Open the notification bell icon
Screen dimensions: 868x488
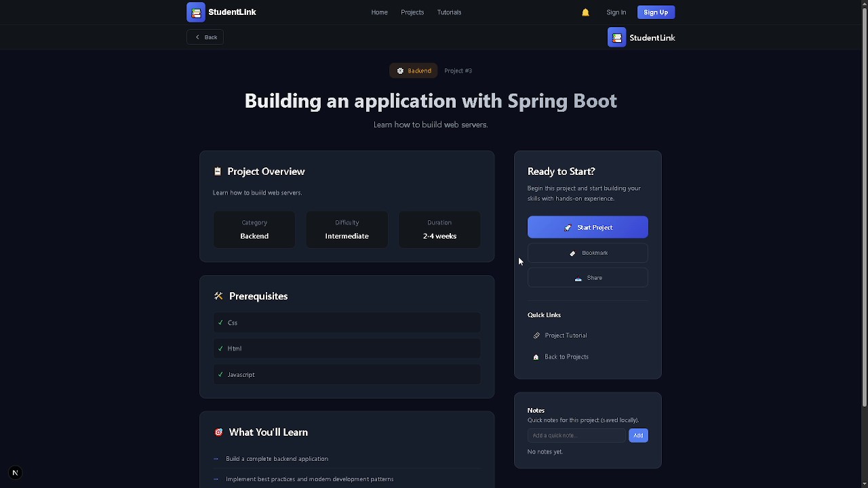click(x=585, y=12)
